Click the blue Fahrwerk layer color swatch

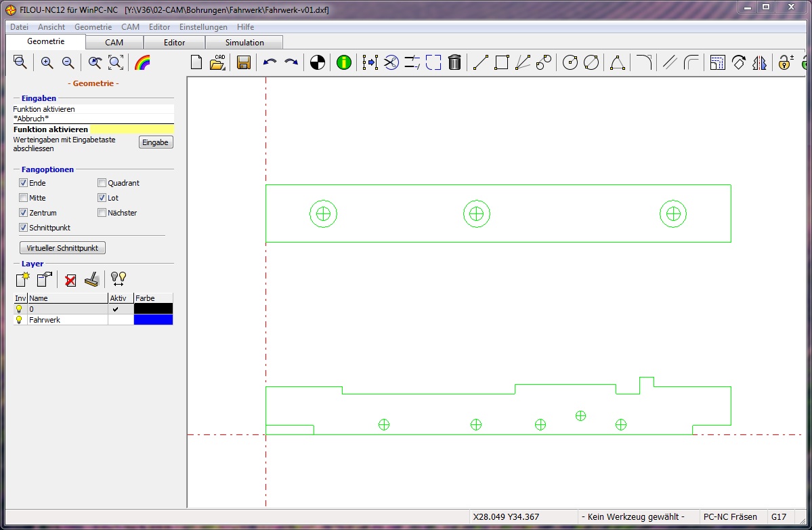coord(153,320)
